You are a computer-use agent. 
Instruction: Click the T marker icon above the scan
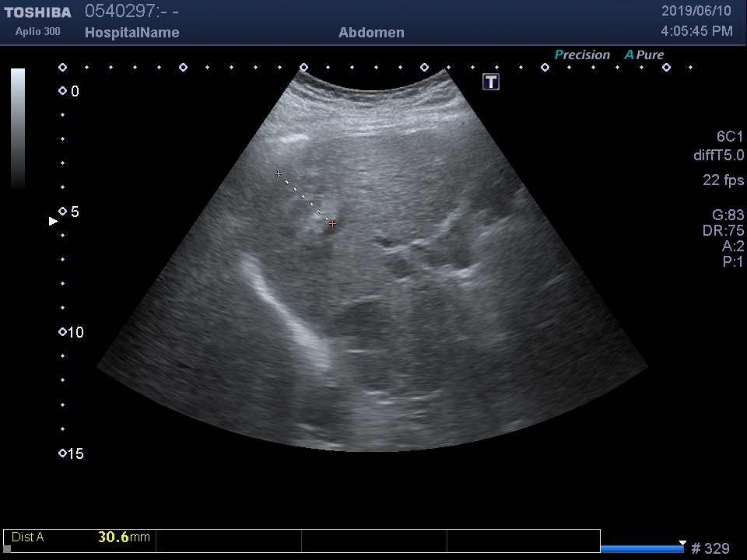491,82
